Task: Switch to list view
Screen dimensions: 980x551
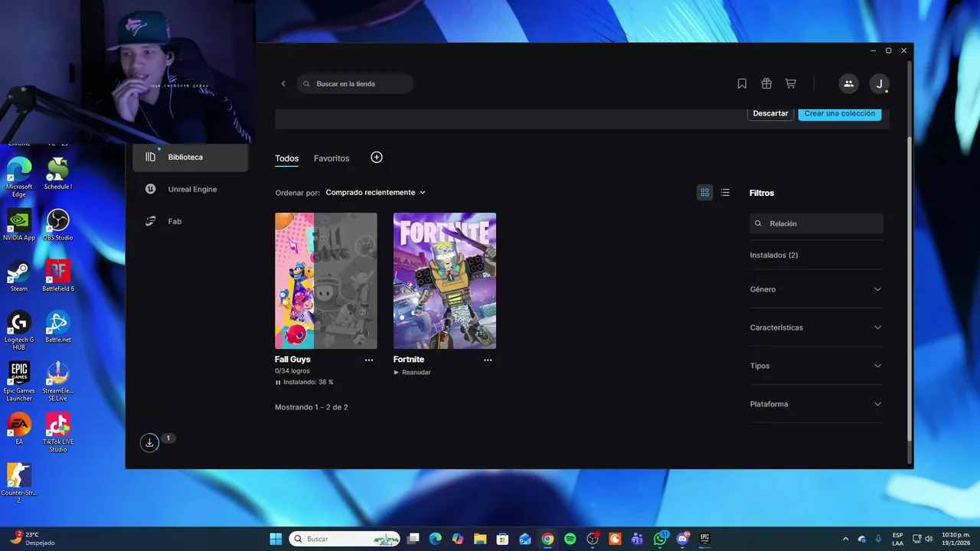Action: 725,193
